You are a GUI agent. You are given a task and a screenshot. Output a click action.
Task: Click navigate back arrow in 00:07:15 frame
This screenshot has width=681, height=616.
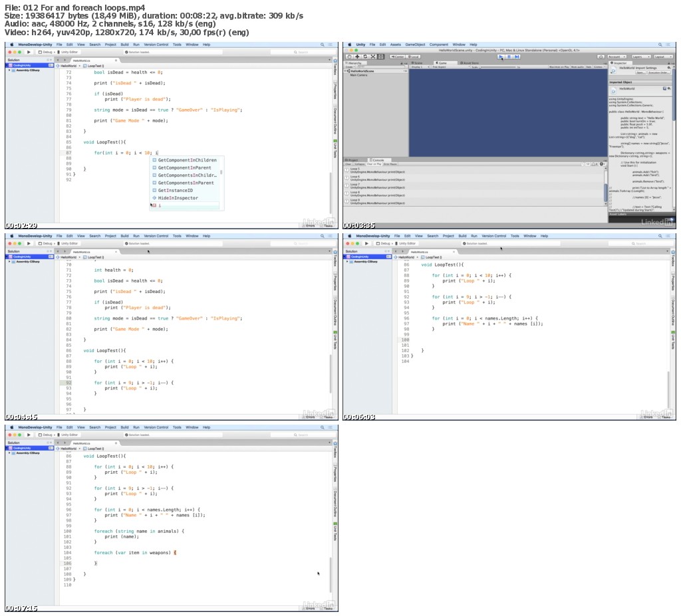point(59,443)
